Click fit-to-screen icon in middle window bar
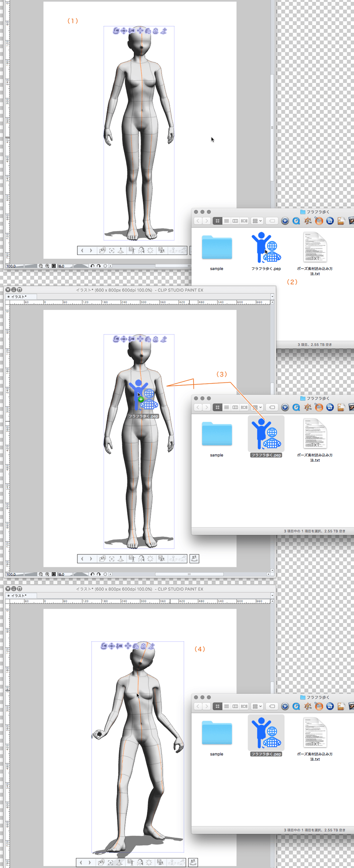The image size is (354, 868). [x=54, y=574]
